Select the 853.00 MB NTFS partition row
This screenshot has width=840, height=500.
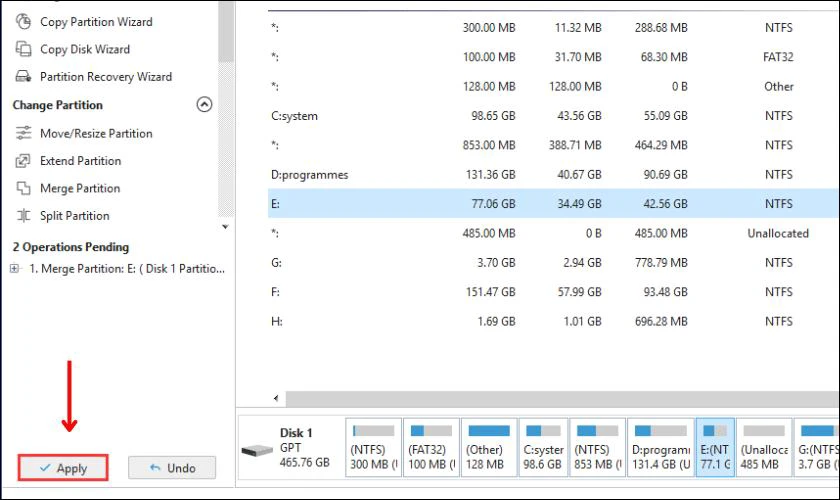click(x=553, y=145)
